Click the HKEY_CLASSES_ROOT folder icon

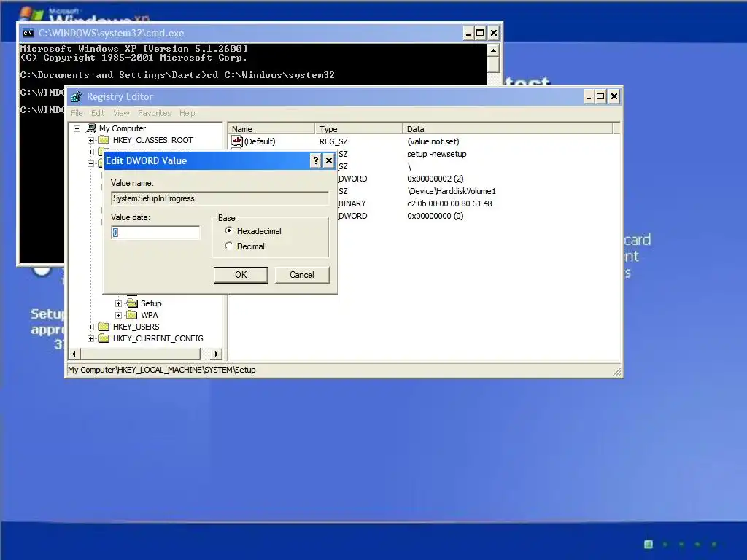(x=104, y=140)
